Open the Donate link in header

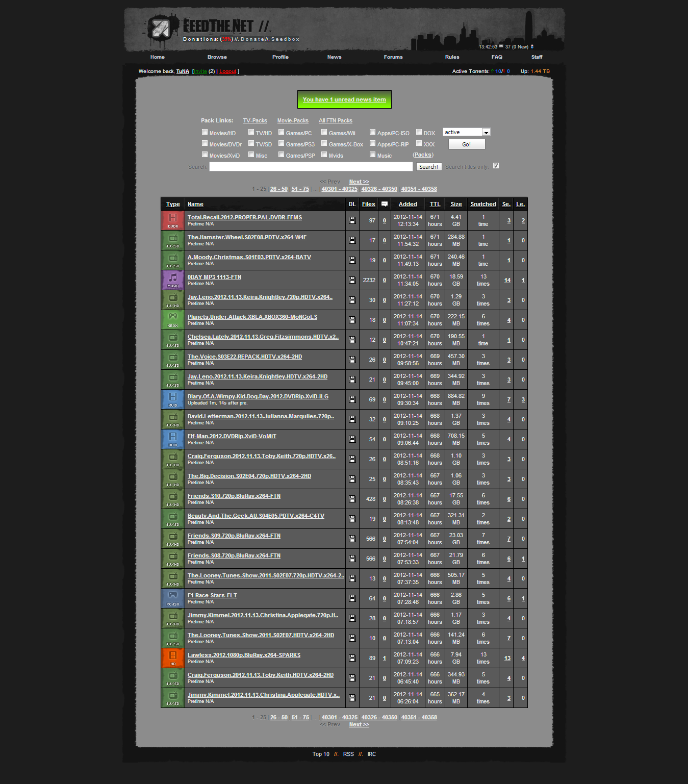(252, 39)
